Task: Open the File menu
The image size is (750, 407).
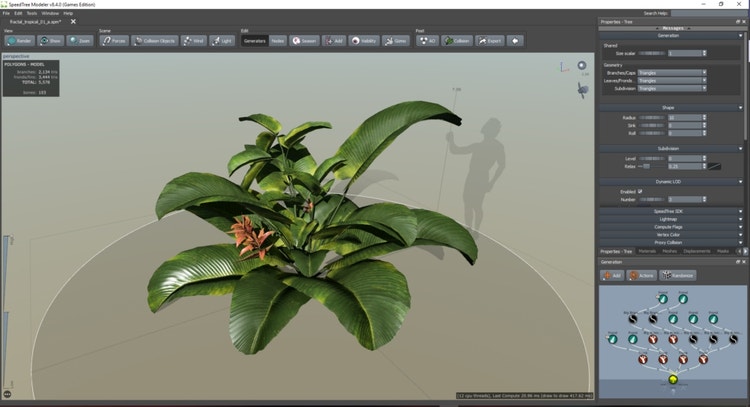Action: click(x=6, y=13)
